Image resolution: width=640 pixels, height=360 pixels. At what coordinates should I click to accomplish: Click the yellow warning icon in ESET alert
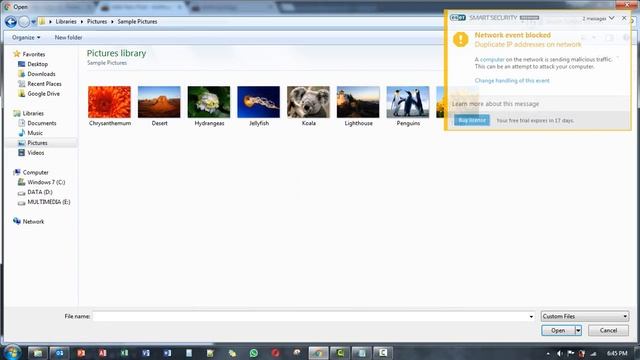(461, 40)
